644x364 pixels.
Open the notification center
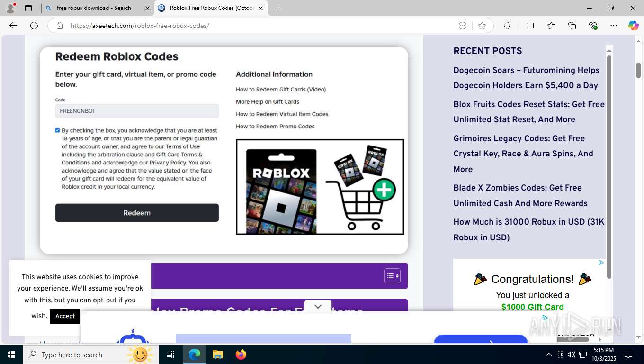coord(628,355)
